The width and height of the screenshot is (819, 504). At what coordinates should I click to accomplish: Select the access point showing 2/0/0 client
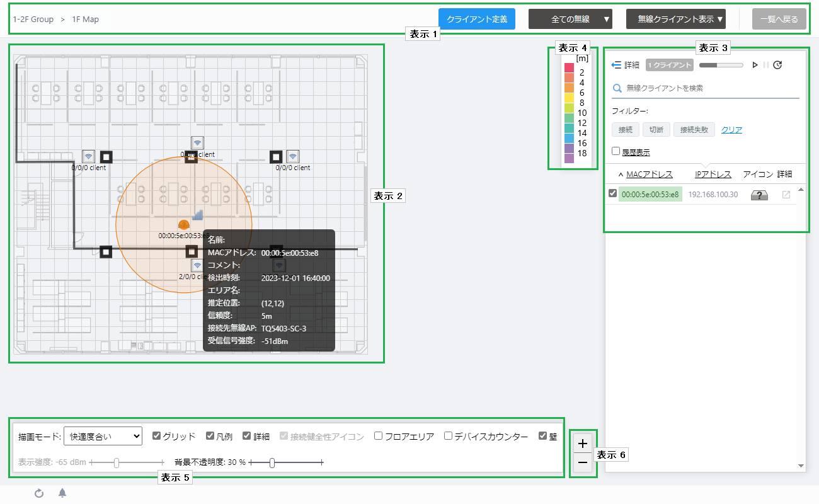[197, 266]
